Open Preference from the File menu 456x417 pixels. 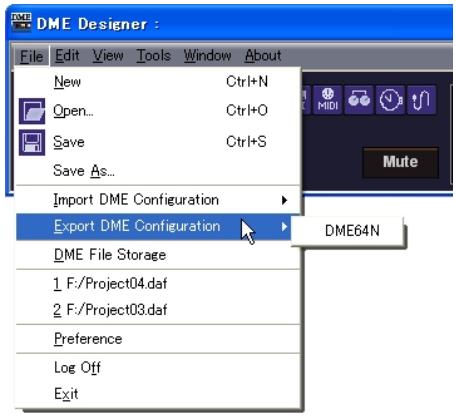click(158, 339)
